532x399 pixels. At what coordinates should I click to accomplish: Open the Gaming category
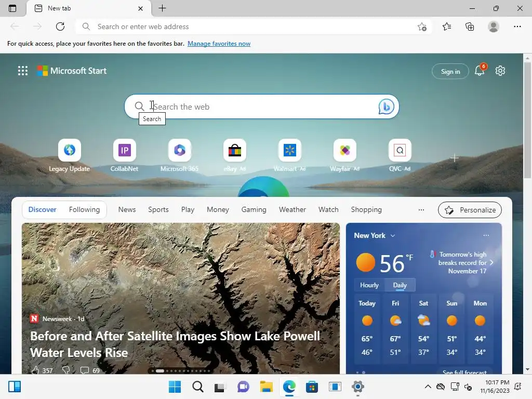tap(254, 210)
